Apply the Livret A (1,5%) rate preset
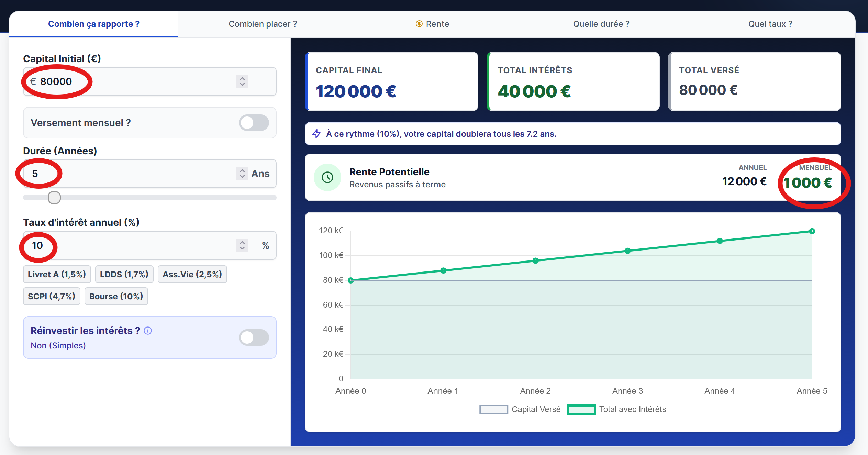This screenshot has height=455, width=868. point(57,274)
